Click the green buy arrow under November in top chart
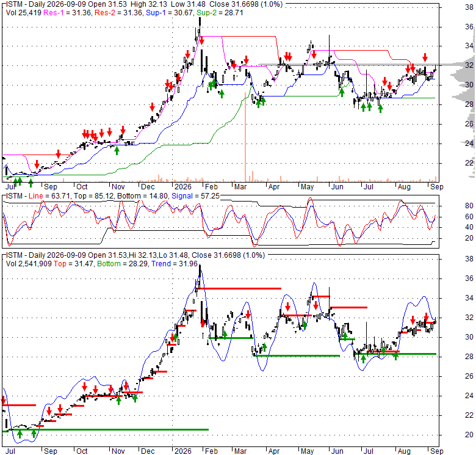This screenshot has height=455, width=476. coord(117,150)
